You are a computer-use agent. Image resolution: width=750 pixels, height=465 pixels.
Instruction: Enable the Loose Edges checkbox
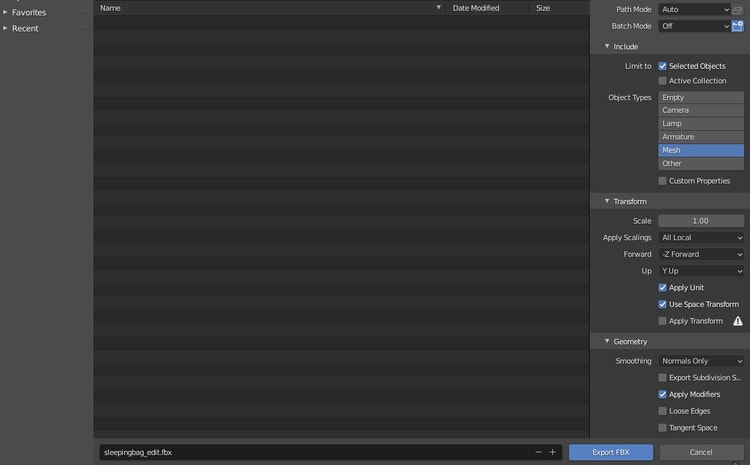coord(662,411)
